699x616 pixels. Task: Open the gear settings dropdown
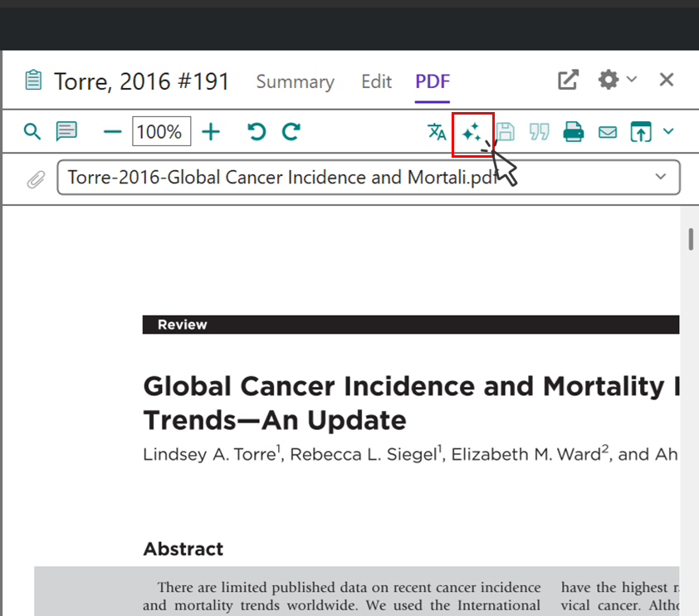coord(617,80)
